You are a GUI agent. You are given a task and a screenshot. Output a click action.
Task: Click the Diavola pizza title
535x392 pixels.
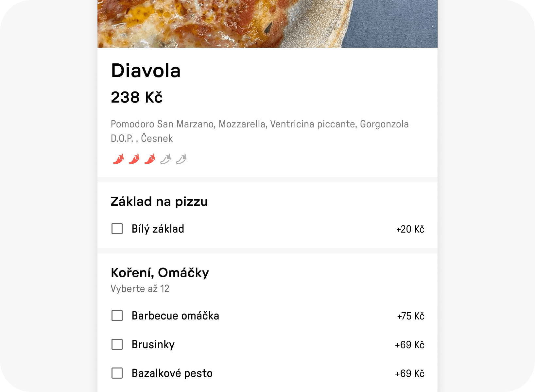point(146,70)
